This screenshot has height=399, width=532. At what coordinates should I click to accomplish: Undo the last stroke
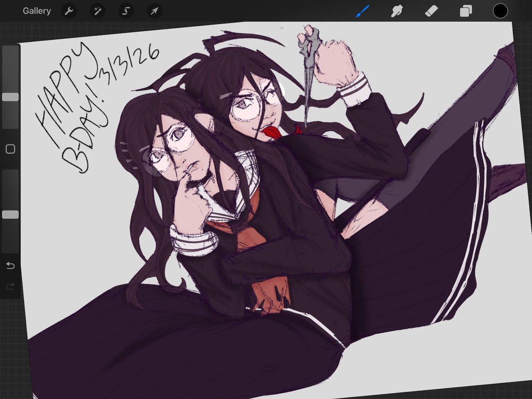[x=10, y=266]
